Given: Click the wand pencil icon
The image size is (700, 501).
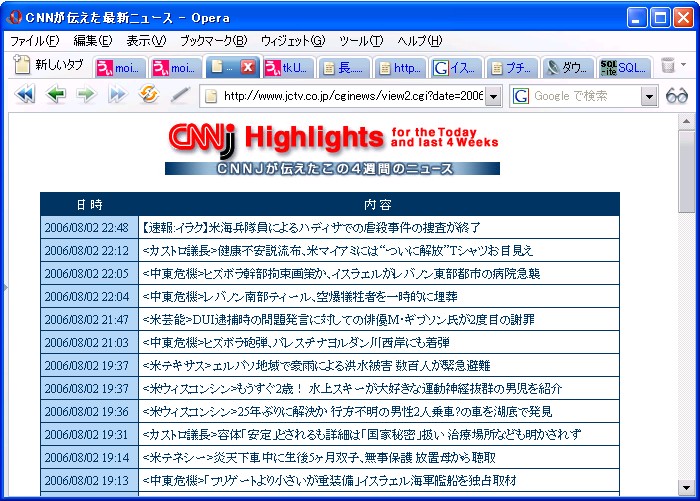Looking at the screenshot, I should pos(180,95).
